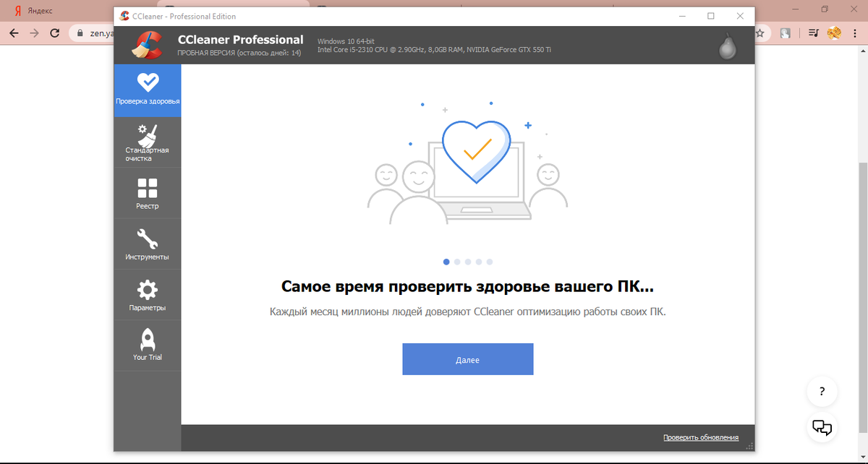Open the colorful extension icon in browser toolbar

pyautogui.click(x=834, y=33)
